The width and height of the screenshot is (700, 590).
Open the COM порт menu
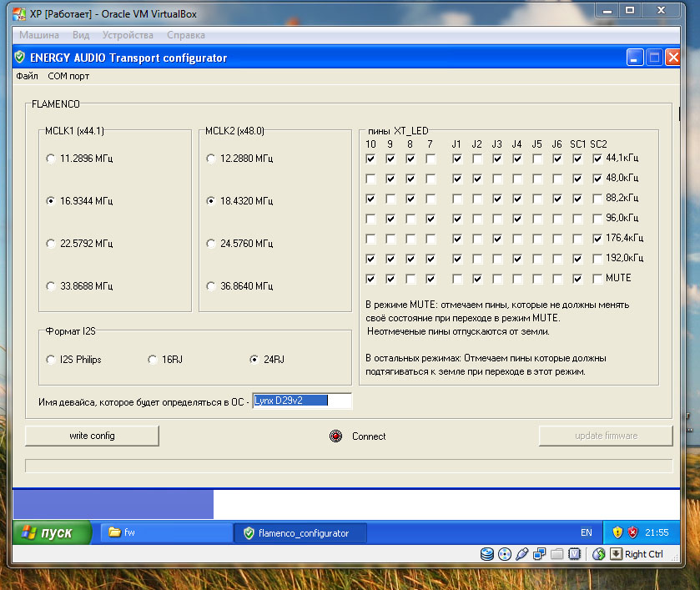[x=68, y=76]
